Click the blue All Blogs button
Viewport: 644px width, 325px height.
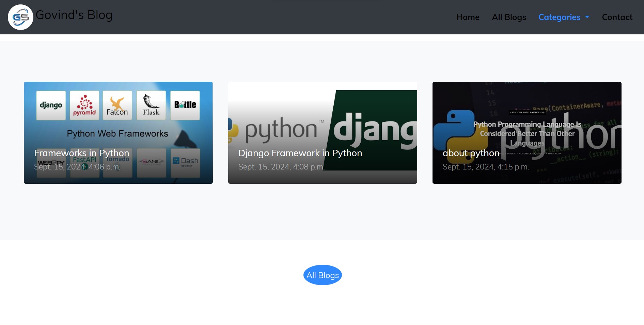click(323, 275)
